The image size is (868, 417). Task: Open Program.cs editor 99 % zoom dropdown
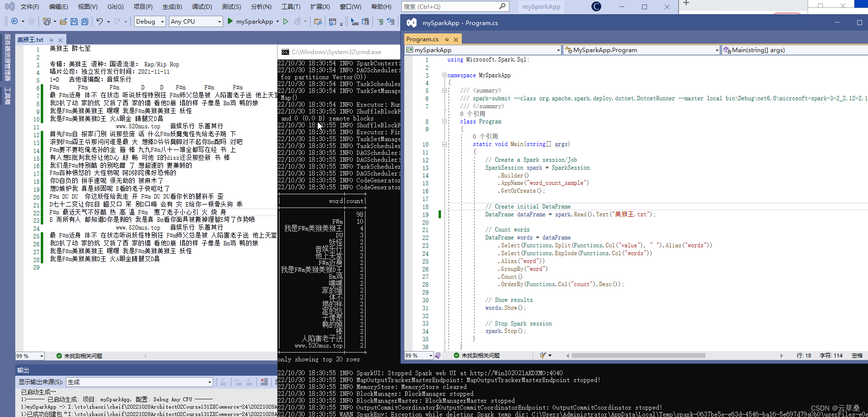click(x=419, y=355)
